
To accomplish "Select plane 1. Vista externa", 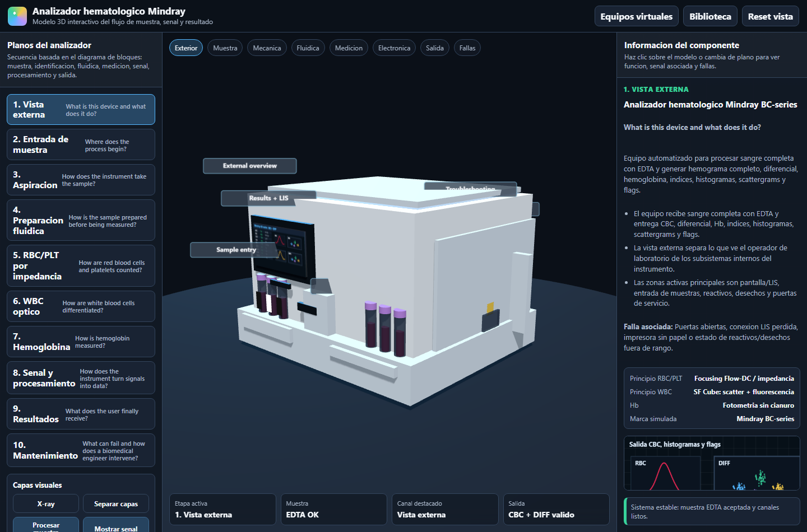I will pyautogui.click(x=81, y=109).
